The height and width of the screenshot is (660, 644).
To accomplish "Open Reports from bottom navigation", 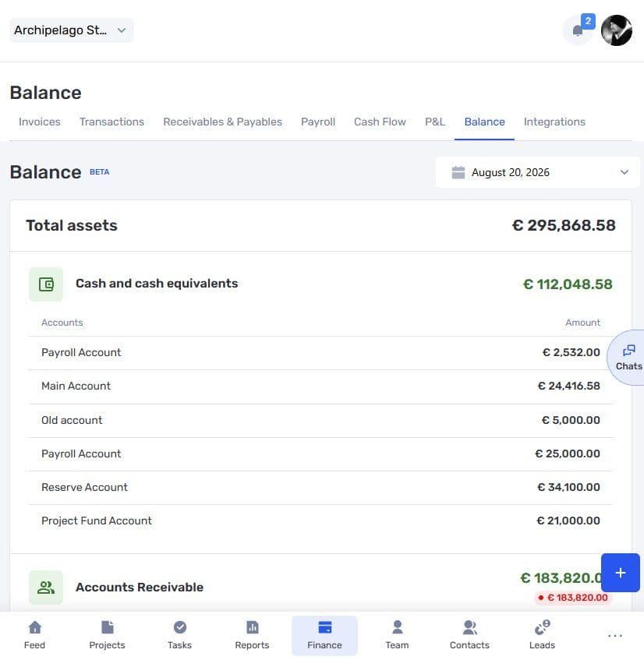I will (252, 635).
